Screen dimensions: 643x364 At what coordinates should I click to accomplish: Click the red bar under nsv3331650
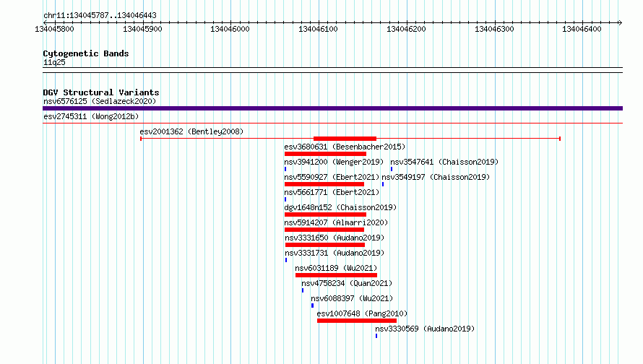click(325, 245)
